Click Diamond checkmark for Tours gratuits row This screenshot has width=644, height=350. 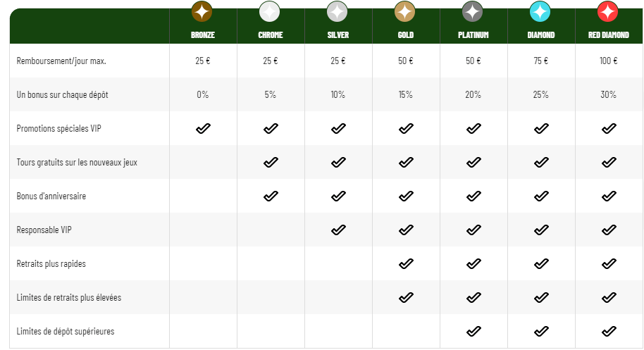[541, 163]
